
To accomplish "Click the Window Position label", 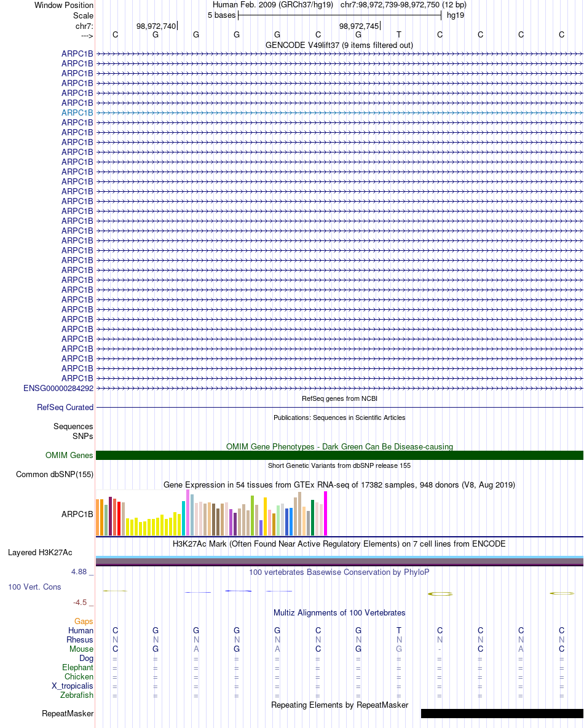I will [63, 5].
